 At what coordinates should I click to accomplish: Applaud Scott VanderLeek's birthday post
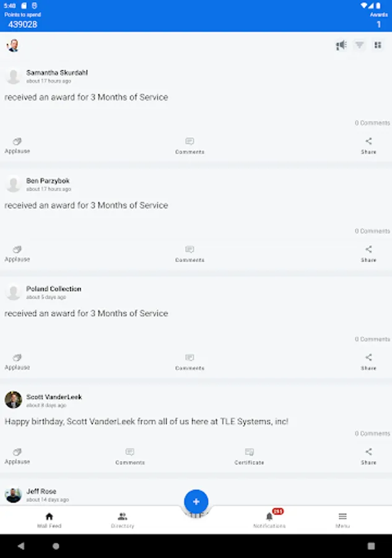[17, 456]
